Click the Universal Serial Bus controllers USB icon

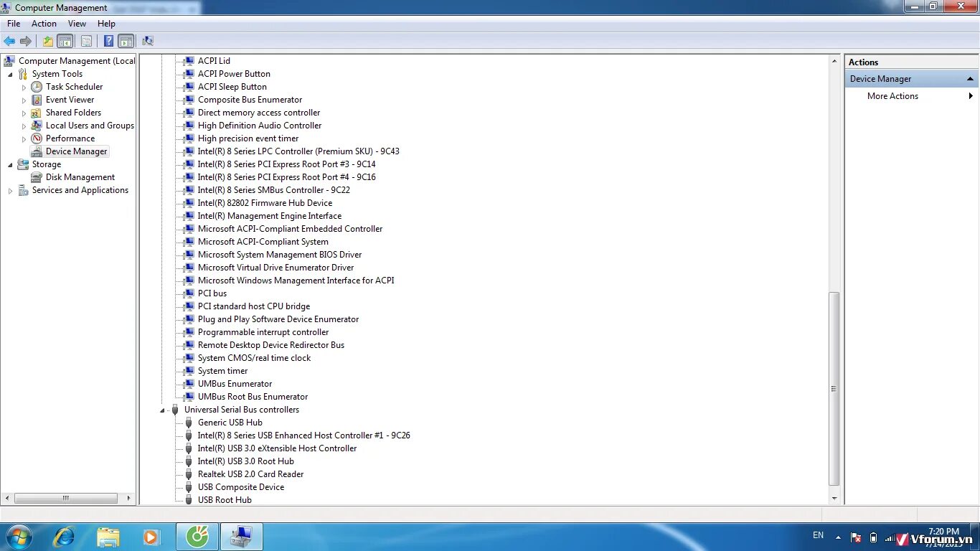point(175,410)
